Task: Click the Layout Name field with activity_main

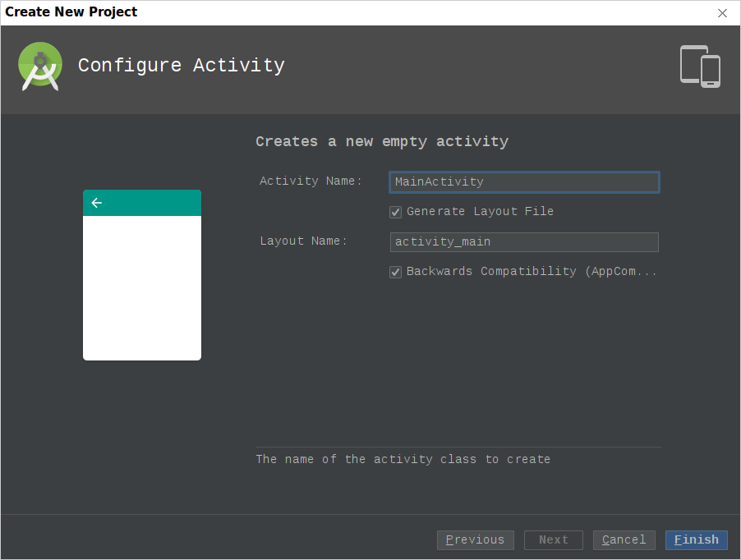Action: [x=524, y=241]
